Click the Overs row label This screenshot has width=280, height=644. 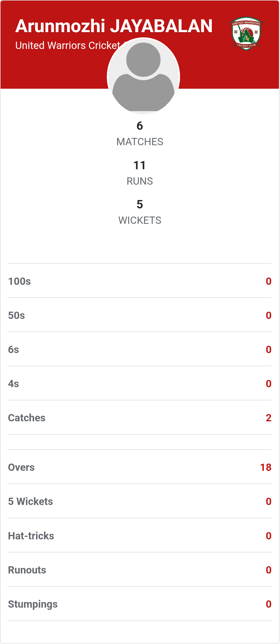22,467
